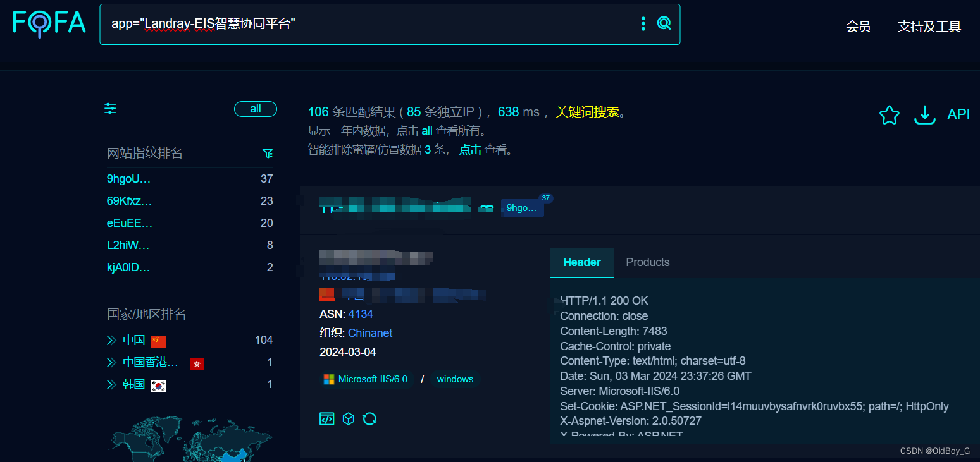Download the search results
Image resolution: width=980 pixels, height=462 pixels.
924,115
